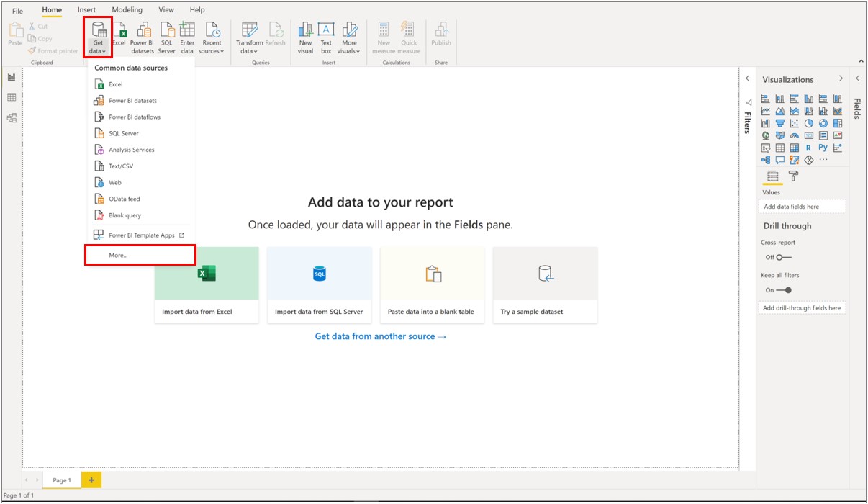Add a Python visual

[823, 148]
